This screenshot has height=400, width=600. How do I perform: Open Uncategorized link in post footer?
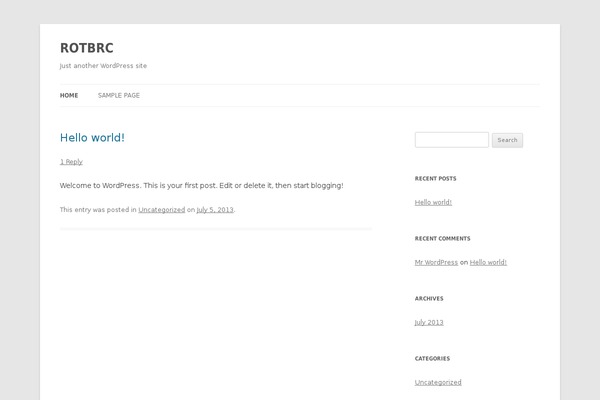[161, 210]
